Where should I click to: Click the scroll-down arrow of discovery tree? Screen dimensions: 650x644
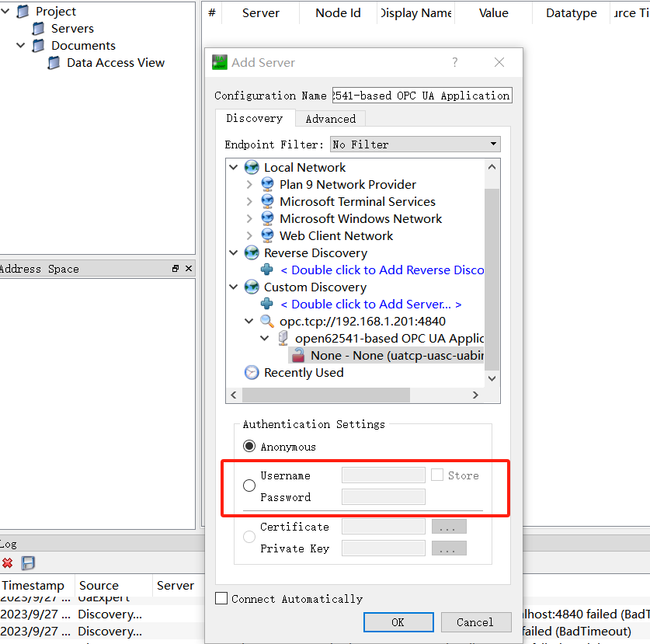[x=492, y=378]
